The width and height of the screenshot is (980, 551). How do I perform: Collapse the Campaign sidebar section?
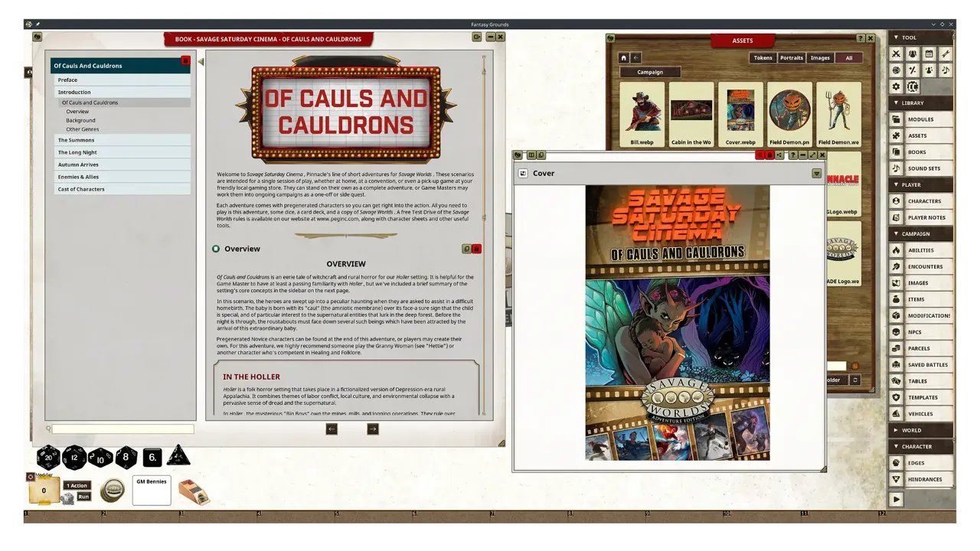(921, 233)
